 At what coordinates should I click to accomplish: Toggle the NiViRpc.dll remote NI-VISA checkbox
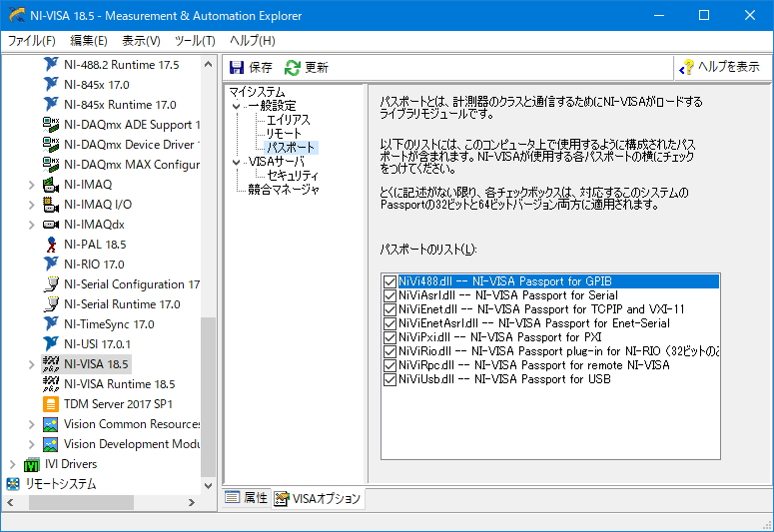(x=389, y=365)
